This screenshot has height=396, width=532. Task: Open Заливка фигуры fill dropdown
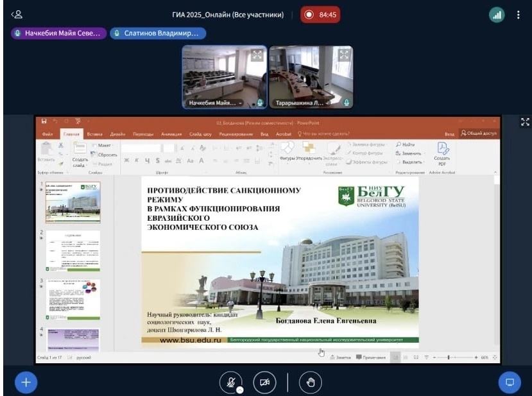coord(366,144)
